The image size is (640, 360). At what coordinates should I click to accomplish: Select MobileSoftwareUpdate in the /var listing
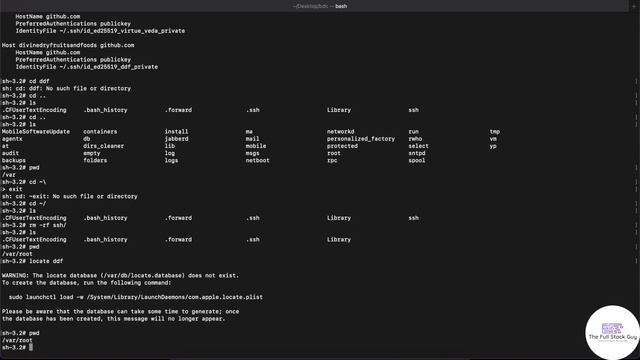[x=36, y=132]
